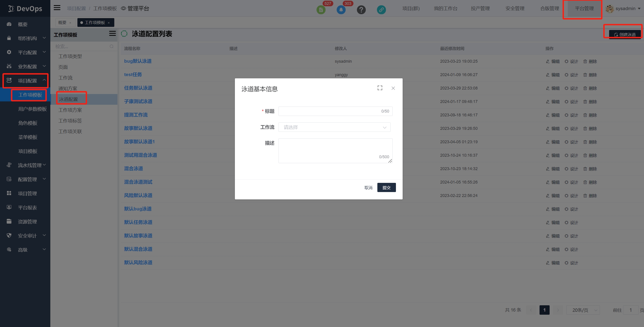
Task: Toggle the hamburger menu beside breadcrumb
Action: point(57,8)
